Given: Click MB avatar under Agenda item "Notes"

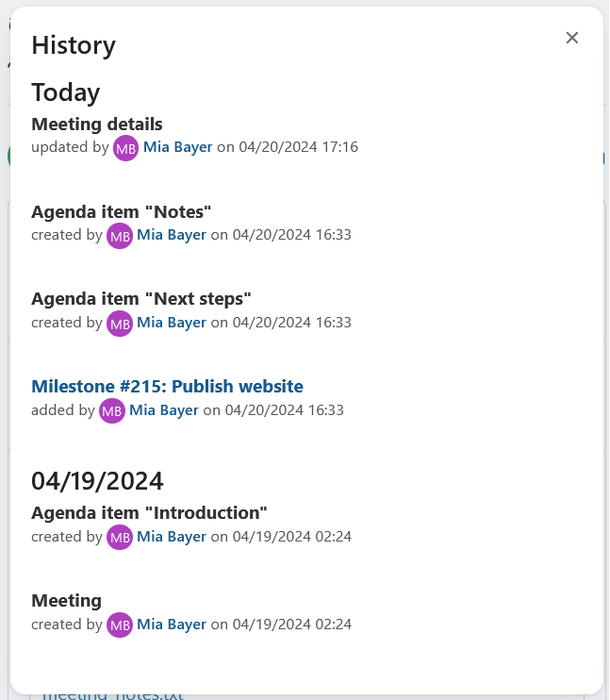Looking at the screenshot, I should point(120,236).
